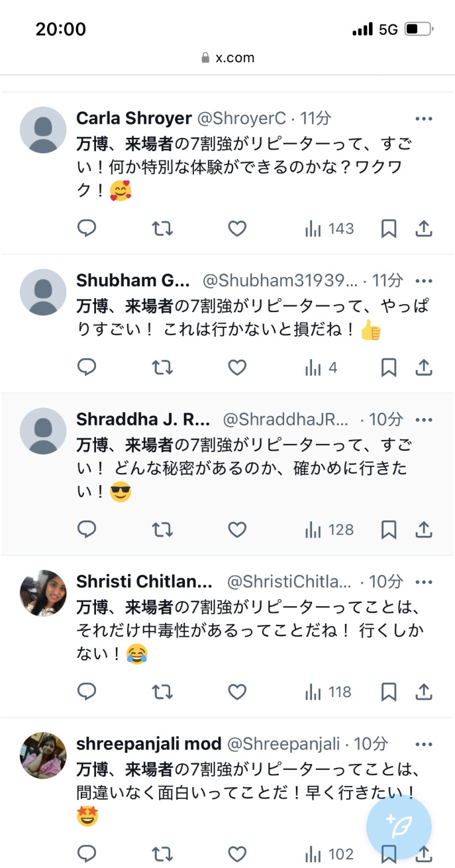Image resolution: width=455 pixels, height=868 pixels.
Task: Open more options on shreepanjali mod's post
Action: (424, 744)
